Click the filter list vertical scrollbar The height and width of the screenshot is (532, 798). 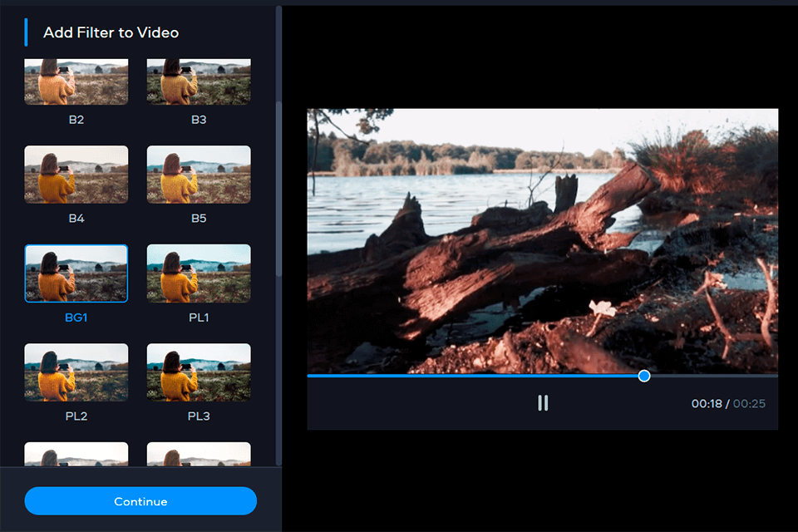coord(278,190)
